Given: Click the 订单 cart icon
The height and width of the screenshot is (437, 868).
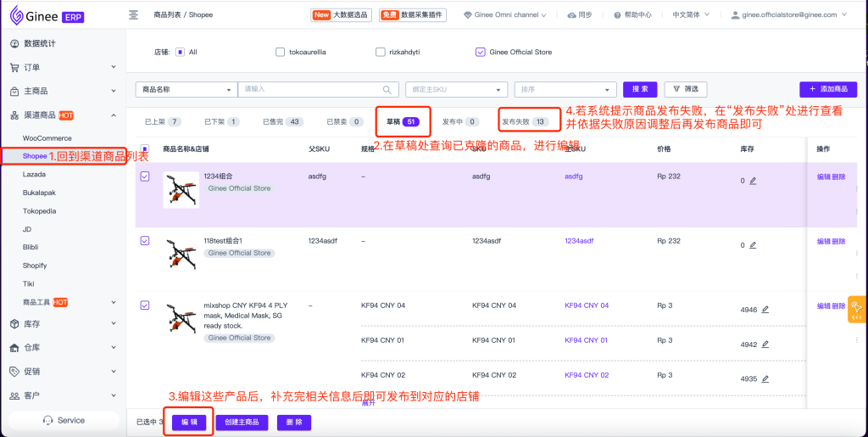Looking at the screenshot, I should click(15, 67).
